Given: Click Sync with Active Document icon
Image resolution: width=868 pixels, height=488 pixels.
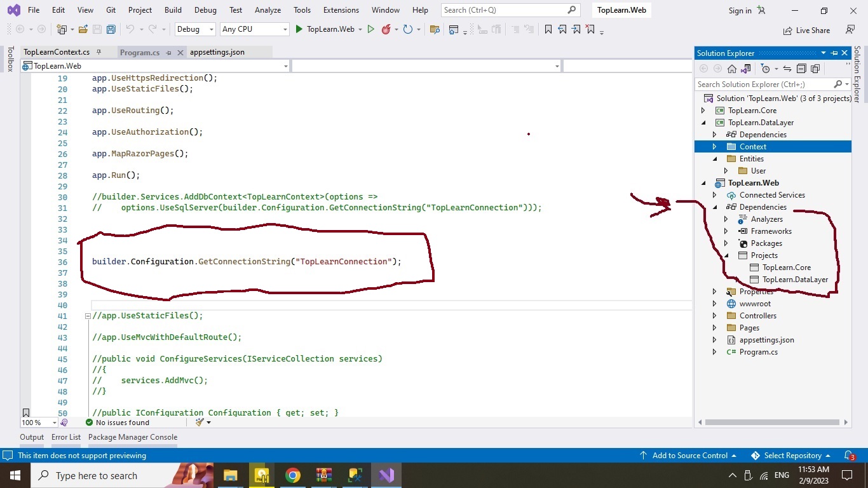Looking at the screenshot, I should [787, 69].
